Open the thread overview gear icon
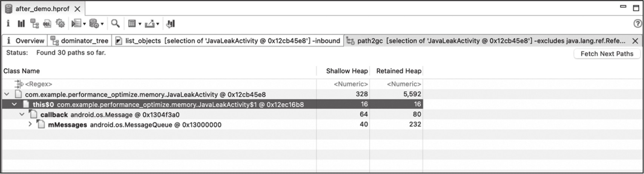The image size is (644, 174). 60,24
